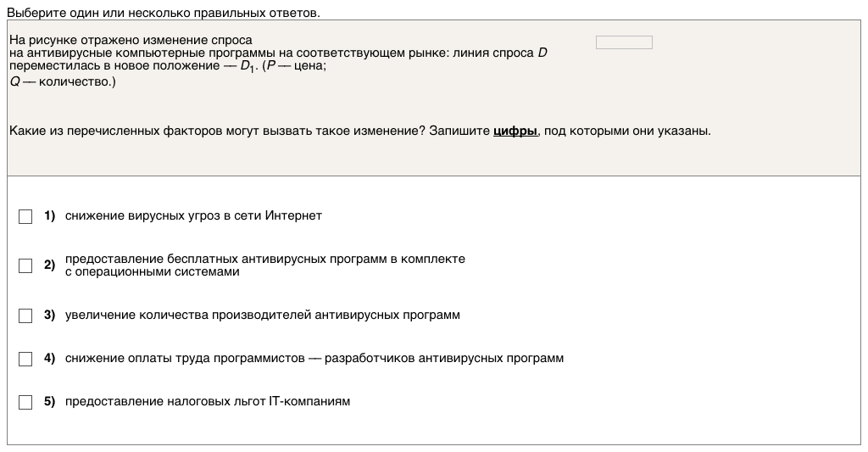Screen dimensions: 868x452
Task: Click text "предоставление налоговых льгот IT-компаниям"
Action: (x=207, y=402)
